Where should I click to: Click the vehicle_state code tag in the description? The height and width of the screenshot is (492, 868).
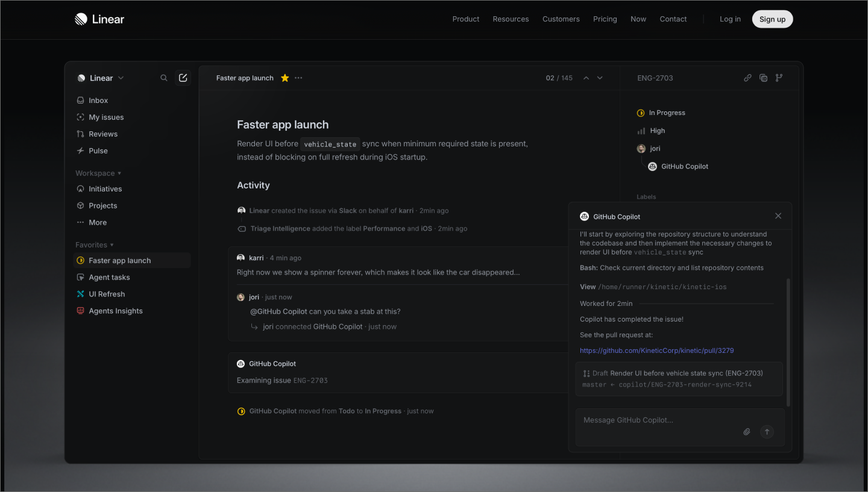[x=330, y=145]
